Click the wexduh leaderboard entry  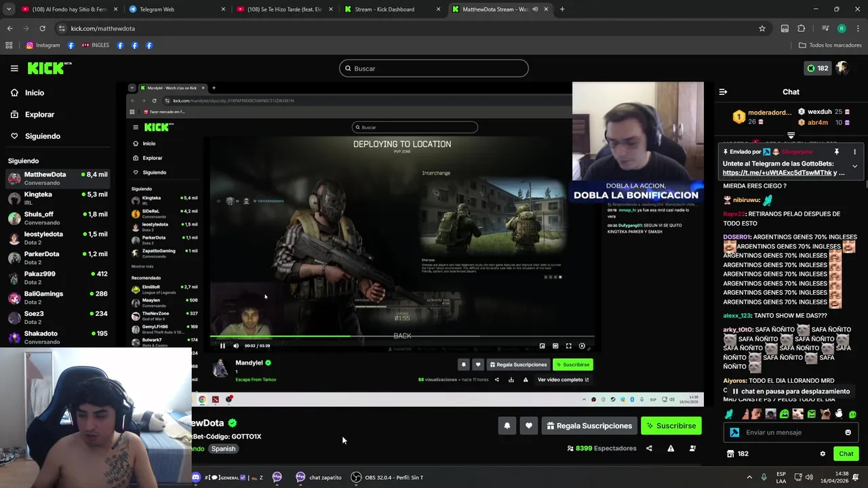(825, 112)
